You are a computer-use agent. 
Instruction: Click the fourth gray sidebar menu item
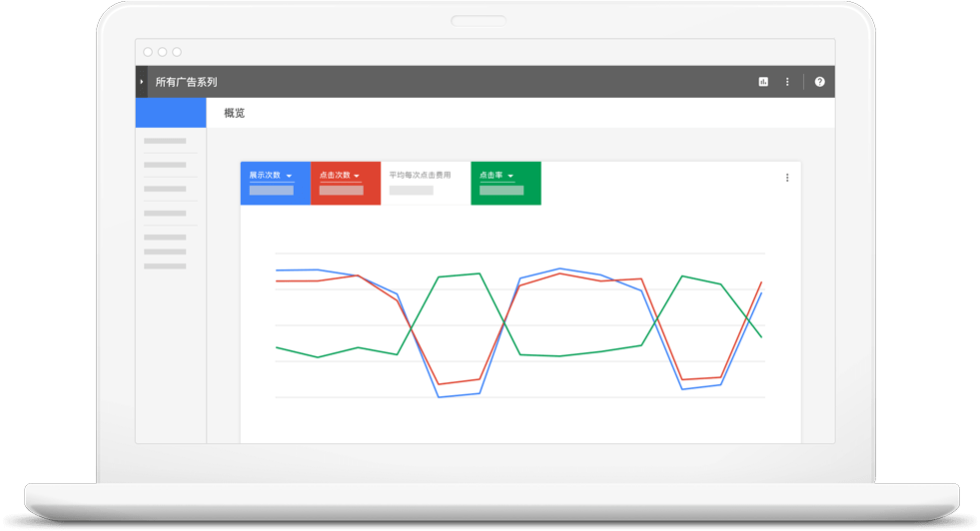[165, 214]
